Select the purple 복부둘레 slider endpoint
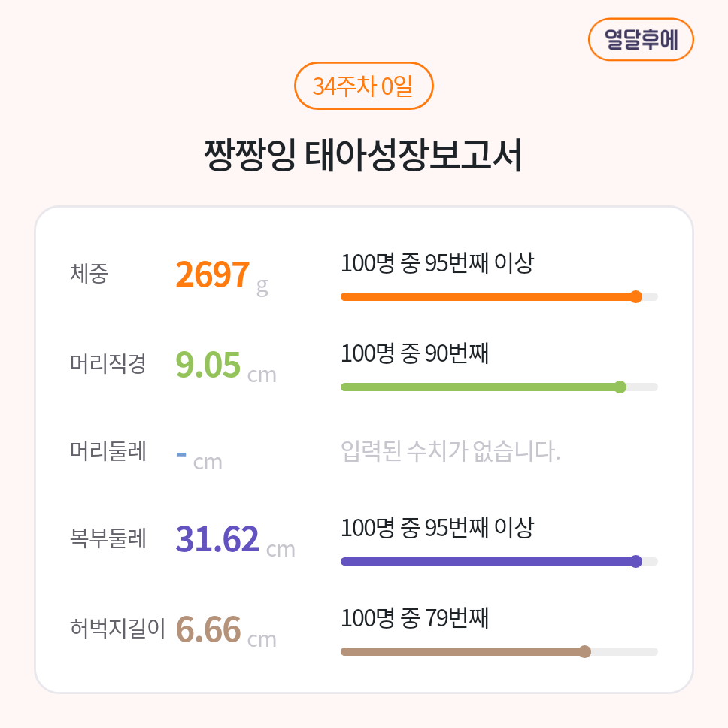 click(x=637, y=560)
